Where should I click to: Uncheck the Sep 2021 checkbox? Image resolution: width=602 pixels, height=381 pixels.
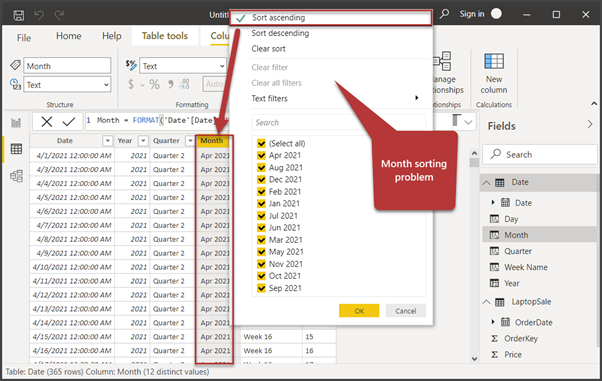click(261, 288)
